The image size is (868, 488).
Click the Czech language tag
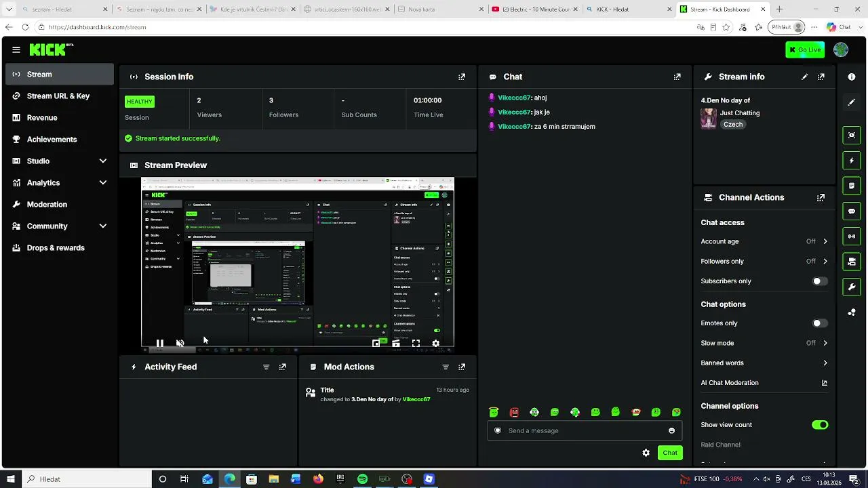tap(733, 125)
